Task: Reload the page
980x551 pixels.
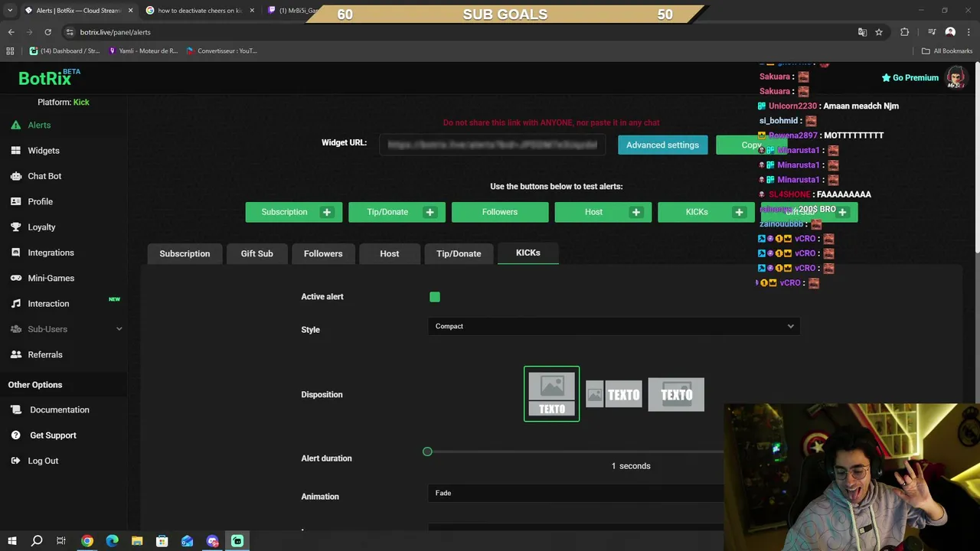Action: point(47,32)
